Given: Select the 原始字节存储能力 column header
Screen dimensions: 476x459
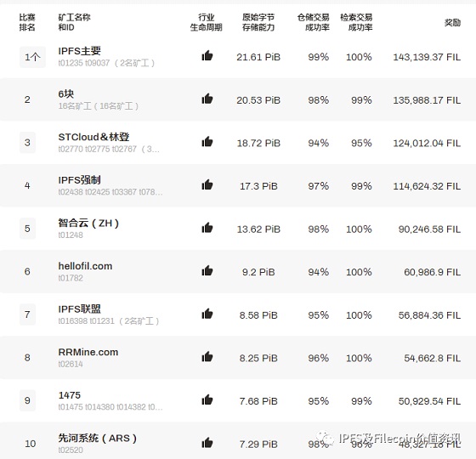Looking at the screenshot, I should coord(258,22).
